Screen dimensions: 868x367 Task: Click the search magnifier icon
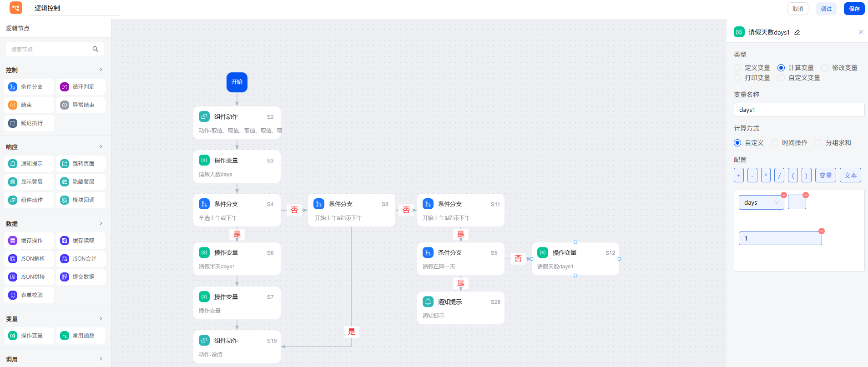click(96, 49)
